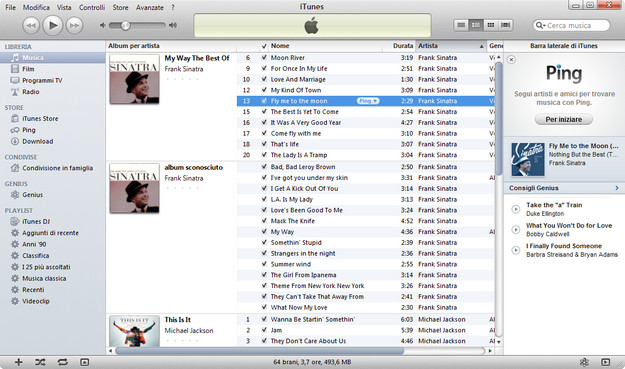Toggle shuffle playback
This screenshot has width=625, height=369.
(x=40, y=362)
